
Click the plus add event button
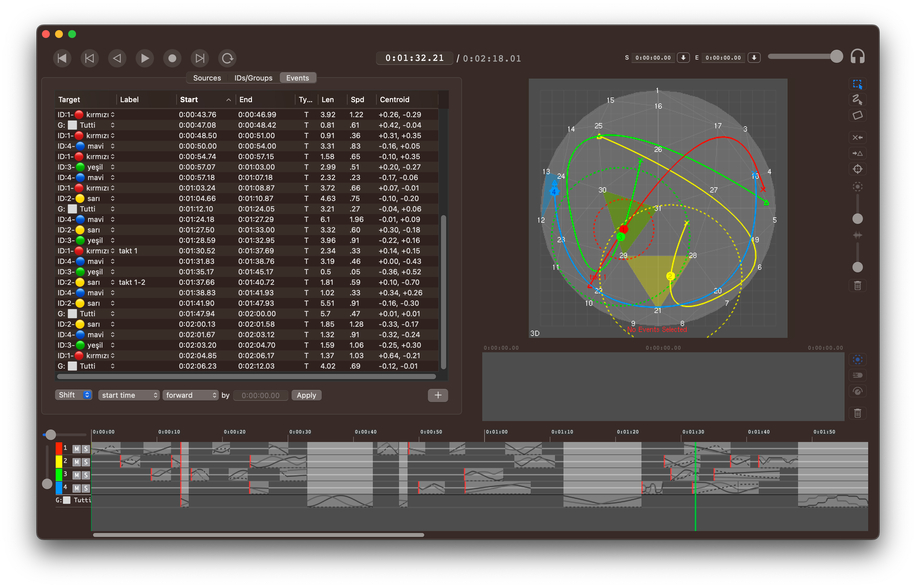(x=437, y=395)
